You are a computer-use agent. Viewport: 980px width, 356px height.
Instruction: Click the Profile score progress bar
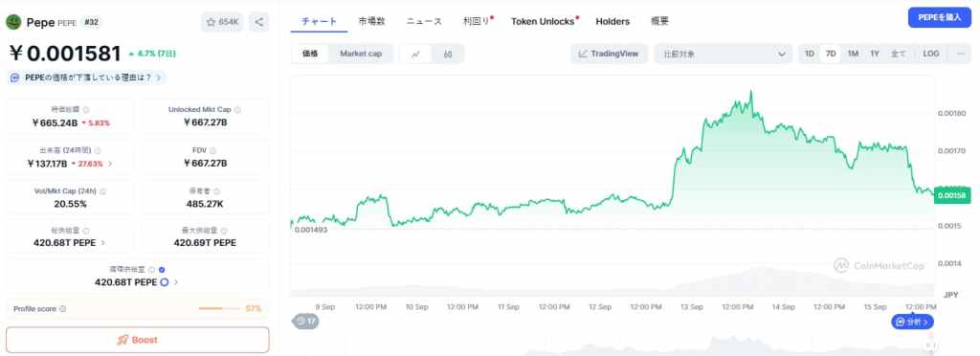click(x=219, y=308)
